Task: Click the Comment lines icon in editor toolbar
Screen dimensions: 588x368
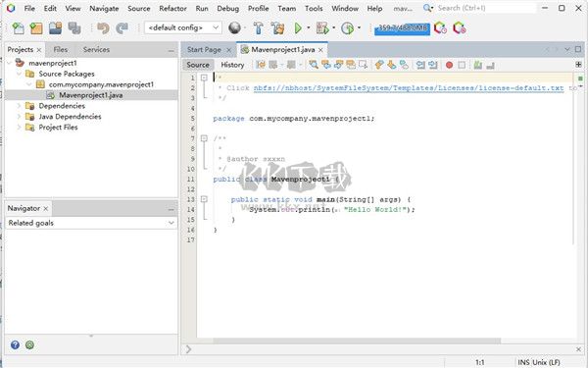Action: click(x=478, y=65)
